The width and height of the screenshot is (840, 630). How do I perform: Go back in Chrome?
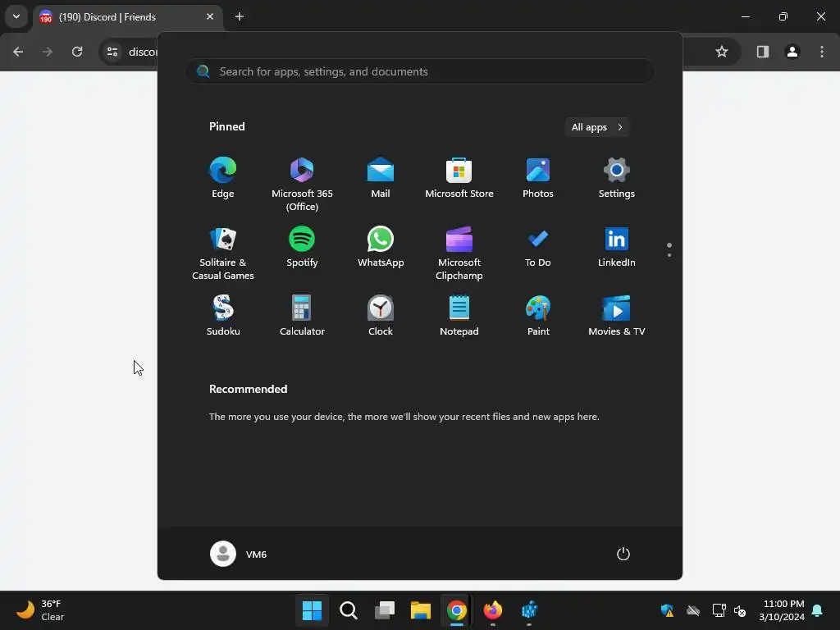[18, 52]
